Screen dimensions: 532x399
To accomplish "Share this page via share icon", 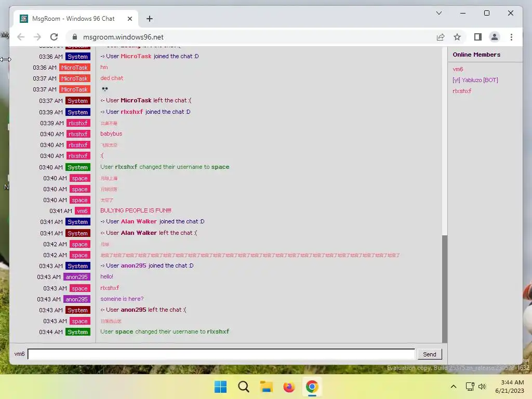I will click(x=441, y=37).
